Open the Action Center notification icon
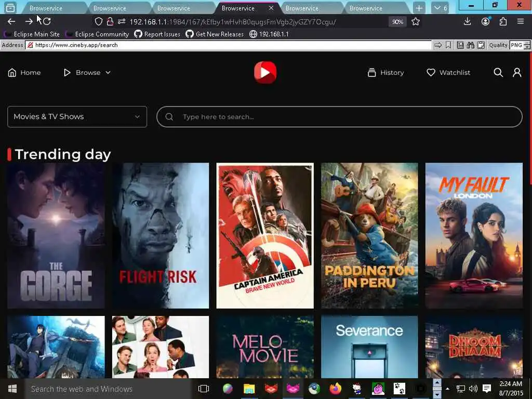The width and height of the screenshot is (532, 399). point(487,389)
